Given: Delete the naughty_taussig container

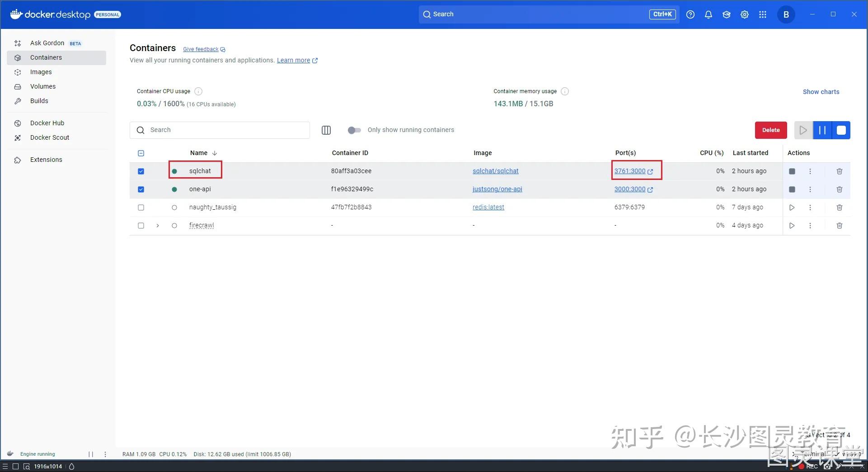Looking at the screenshot, I should click(x=840, y=208).
